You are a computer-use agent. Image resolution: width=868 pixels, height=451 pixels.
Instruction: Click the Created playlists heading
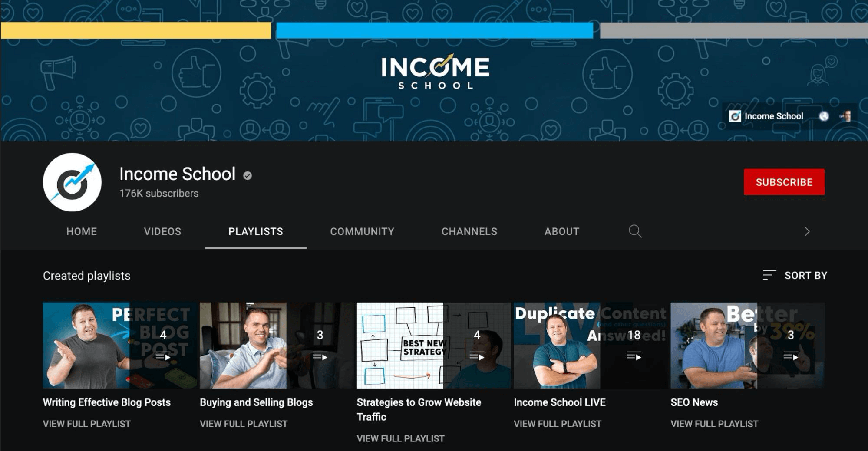point(87,276)
